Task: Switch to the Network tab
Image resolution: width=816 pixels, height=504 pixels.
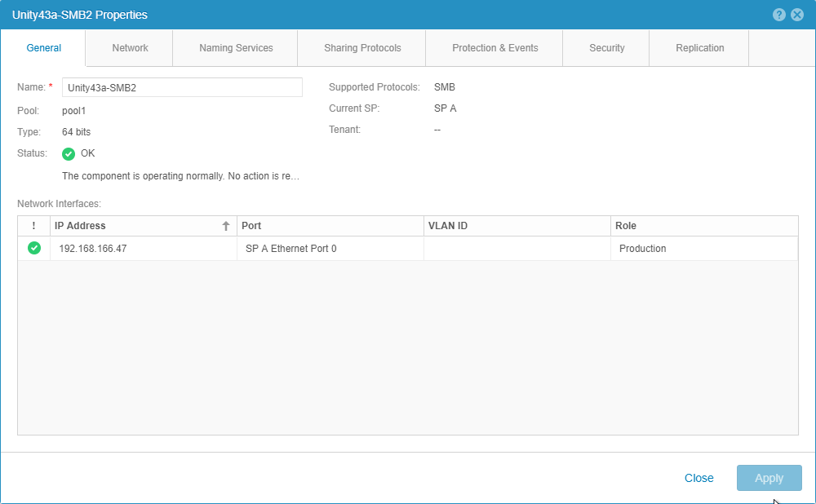Action: click(x=130, y=48)
